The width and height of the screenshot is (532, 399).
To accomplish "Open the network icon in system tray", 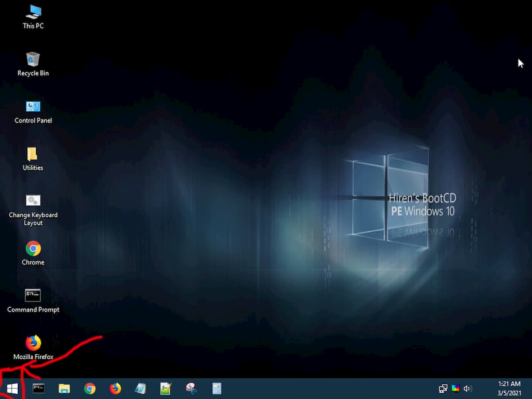I will point(443,389).
